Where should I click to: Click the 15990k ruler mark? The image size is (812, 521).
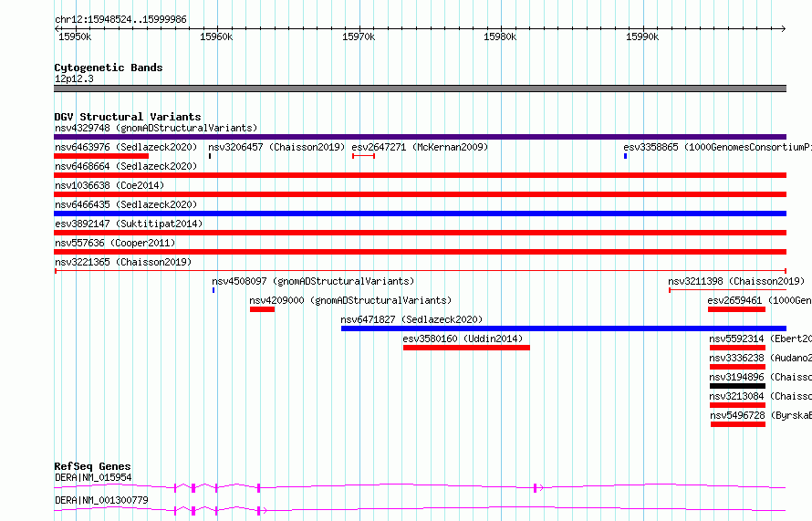click(x=642, y=36)
